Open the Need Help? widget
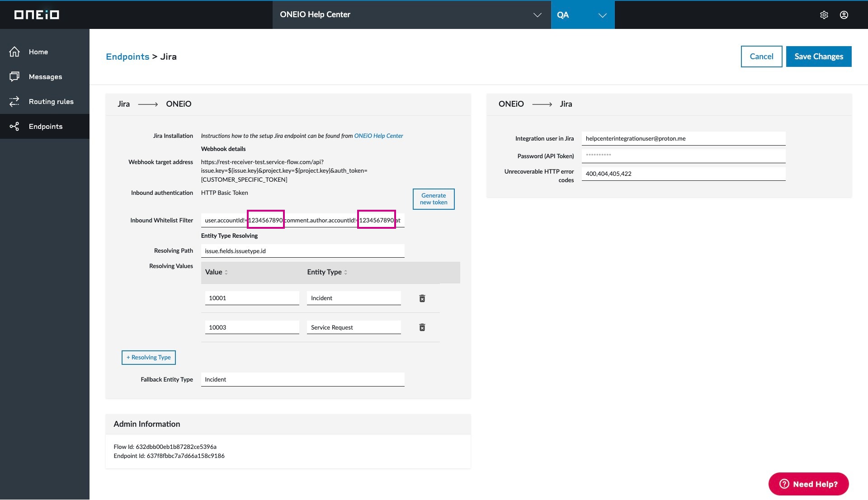 (x=808, y=484)
